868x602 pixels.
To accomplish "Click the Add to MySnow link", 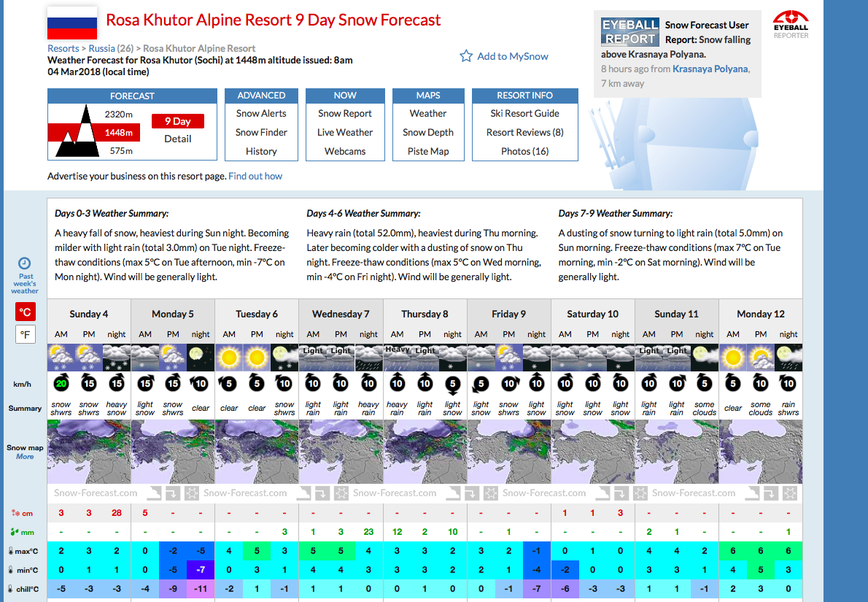I will coord(513,56).
